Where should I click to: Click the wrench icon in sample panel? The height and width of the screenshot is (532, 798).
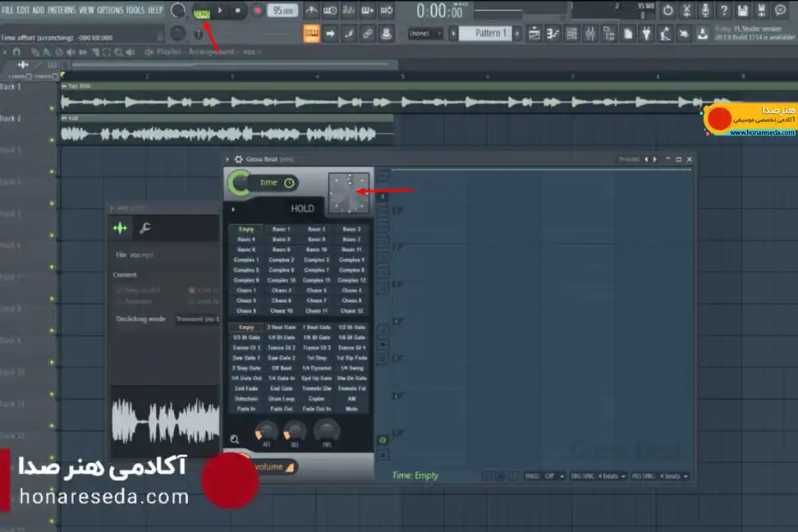point(145,228)
